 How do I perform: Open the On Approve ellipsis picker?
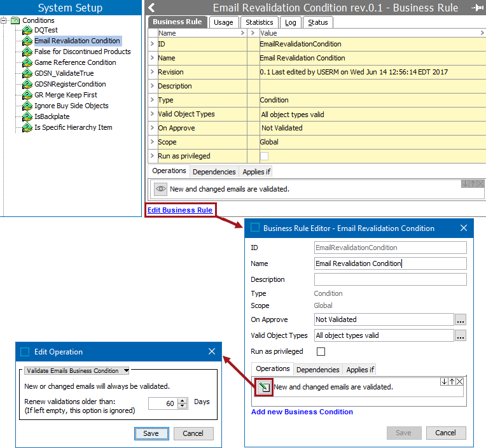[x=461, y=319]
